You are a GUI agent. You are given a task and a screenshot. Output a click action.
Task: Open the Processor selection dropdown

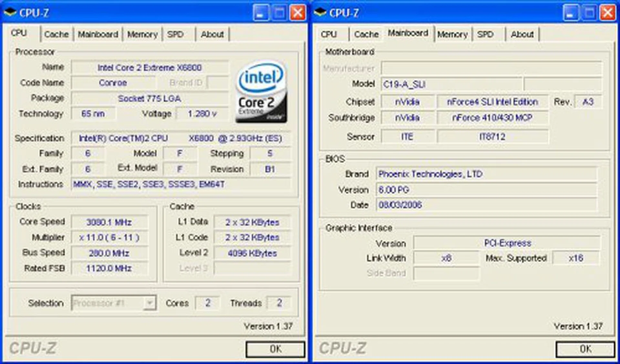[x=149, y=303]
